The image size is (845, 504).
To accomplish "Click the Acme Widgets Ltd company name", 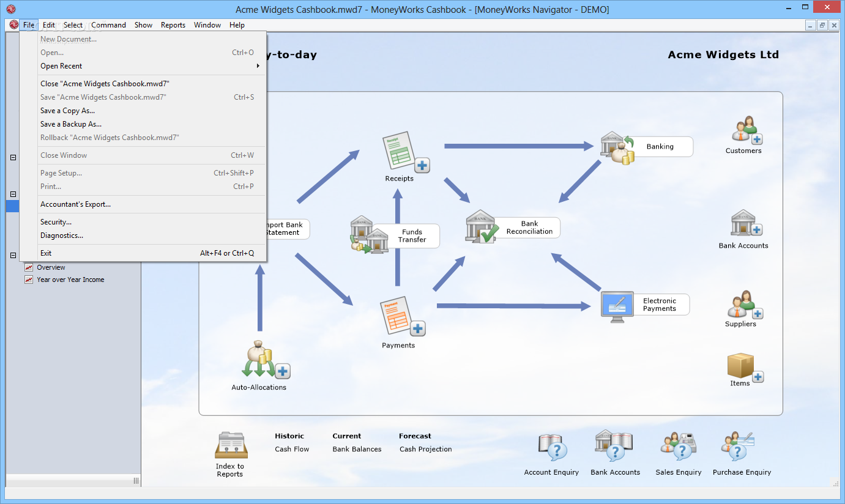I will 723,54.
